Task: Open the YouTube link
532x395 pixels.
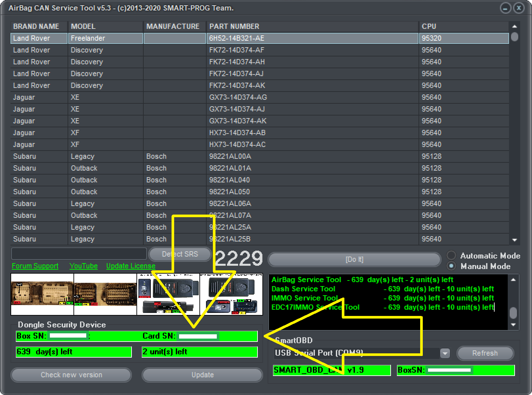Action: 83,266
